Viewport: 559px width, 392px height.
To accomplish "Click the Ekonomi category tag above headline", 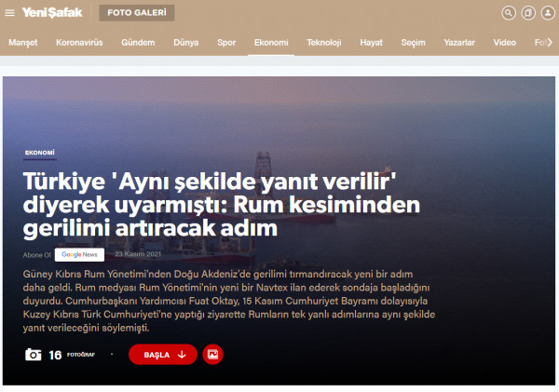I will pos(40,152).
